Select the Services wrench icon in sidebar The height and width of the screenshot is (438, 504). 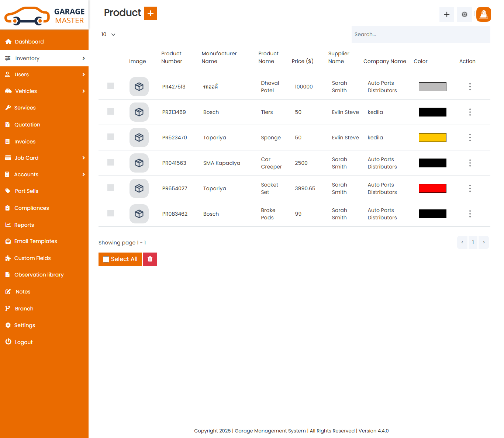(x=8, y=108)
